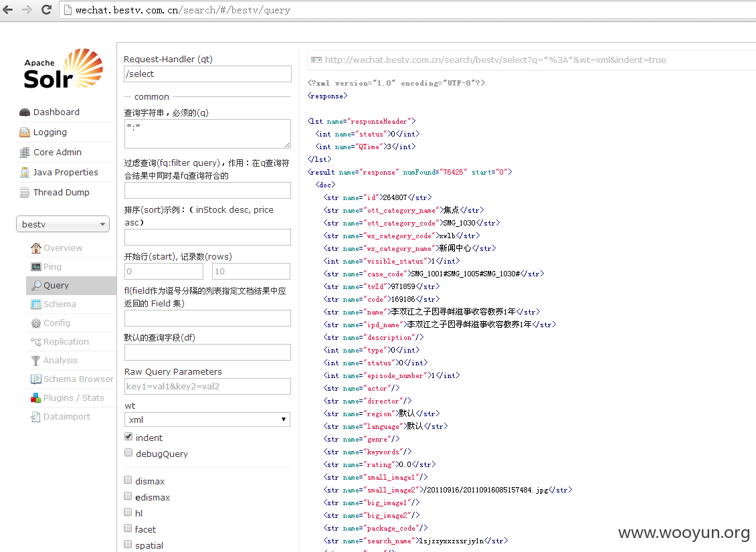Open the Dashboard menu item
Screen dimensions: 756x552
pyautogui.click(x=56, y=112)
